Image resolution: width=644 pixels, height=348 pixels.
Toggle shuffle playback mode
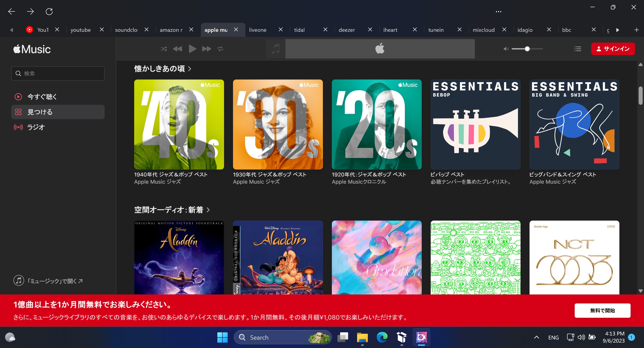(164, 49)
